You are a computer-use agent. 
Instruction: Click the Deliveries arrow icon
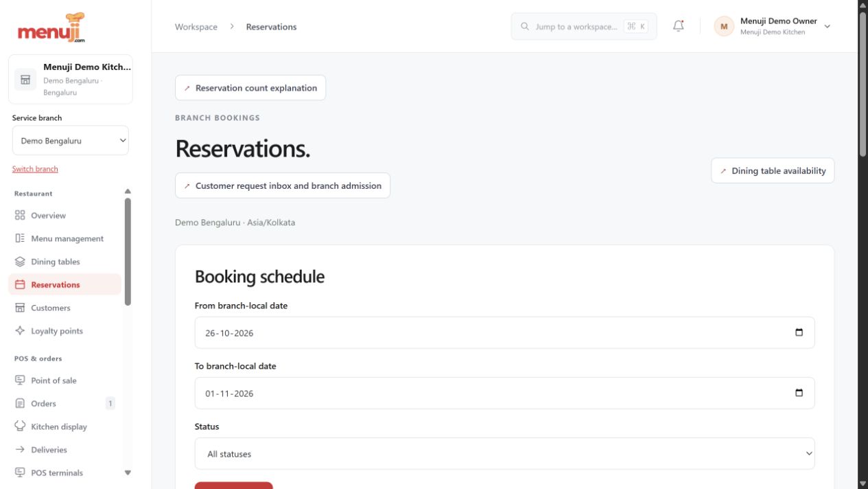pos(20,450)
